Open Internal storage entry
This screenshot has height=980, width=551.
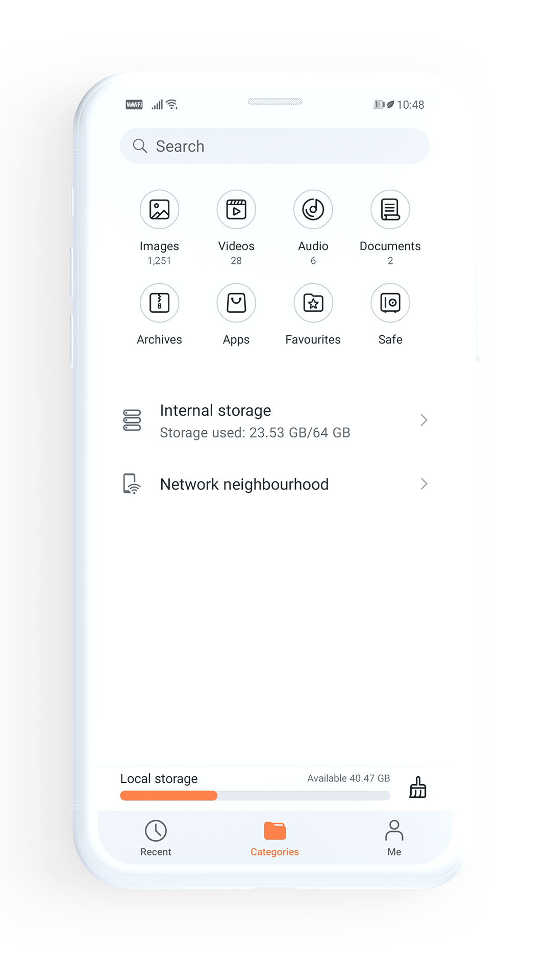pos(275,421)
